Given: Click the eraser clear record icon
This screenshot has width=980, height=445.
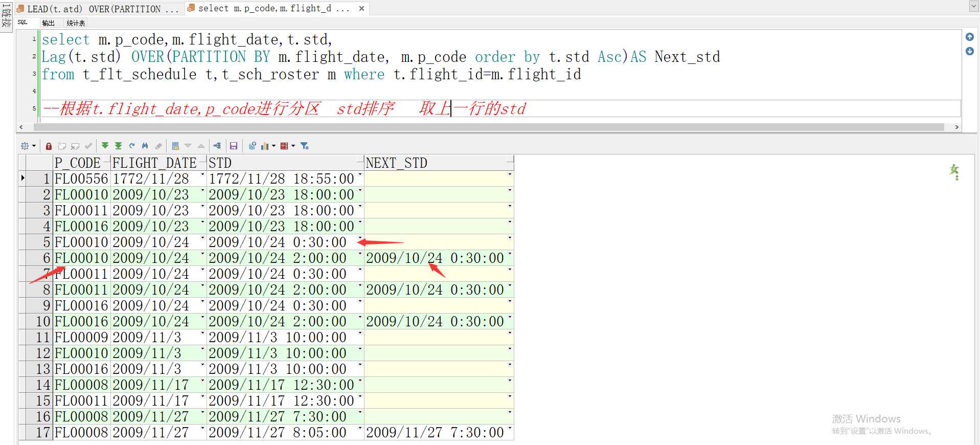Looking at the screenshot, I should click(x=158, y=146).
